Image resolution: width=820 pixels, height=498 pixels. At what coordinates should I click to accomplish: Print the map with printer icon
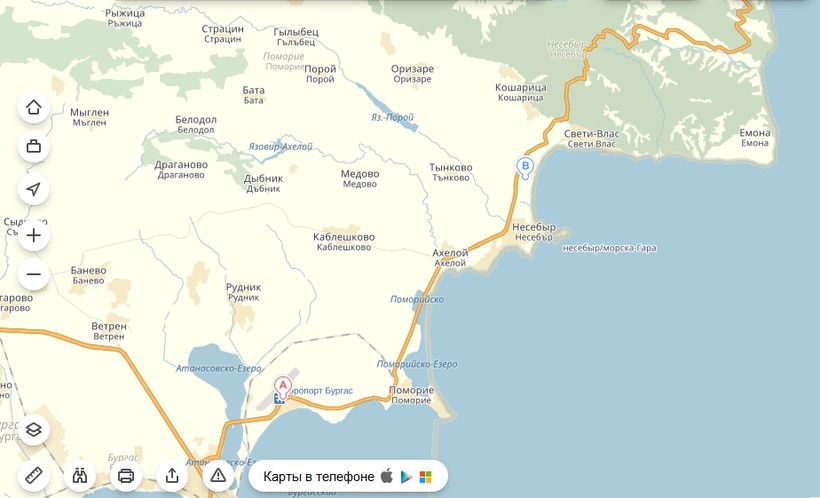(x=126, y=476)
